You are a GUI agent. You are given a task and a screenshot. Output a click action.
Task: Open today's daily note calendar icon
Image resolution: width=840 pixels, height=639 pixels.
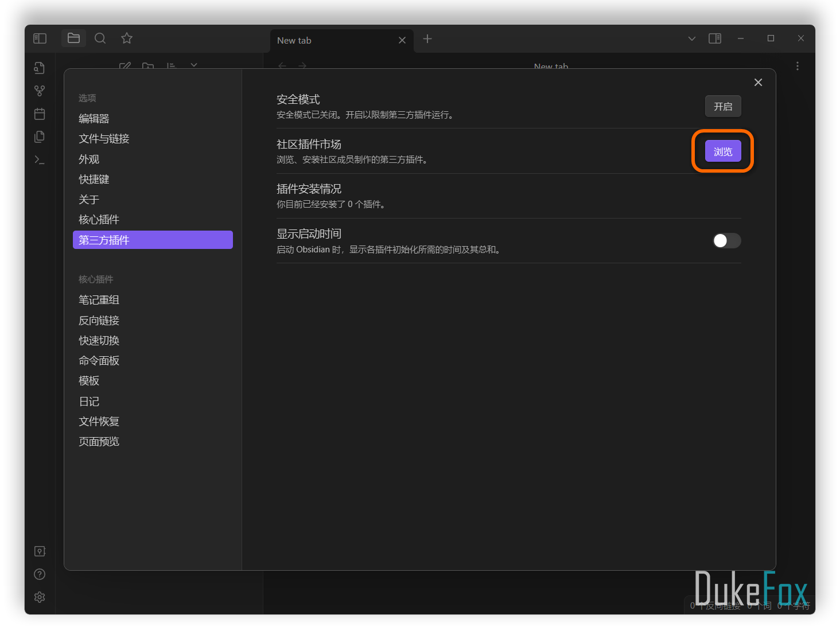click(x=40, y=114)
